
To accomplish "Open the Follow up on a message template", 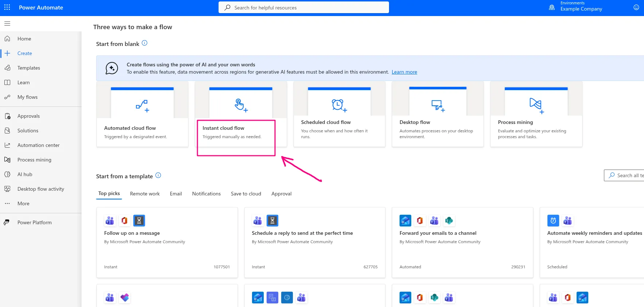I will 132,233.
